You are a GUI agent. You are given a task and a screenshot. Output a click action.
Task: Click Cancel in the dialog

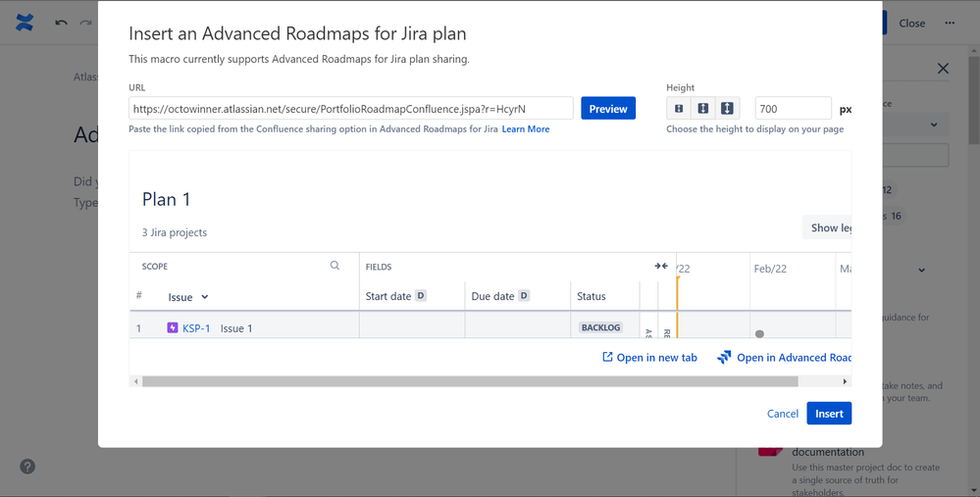pyautogui.click(x=783, y=414)
